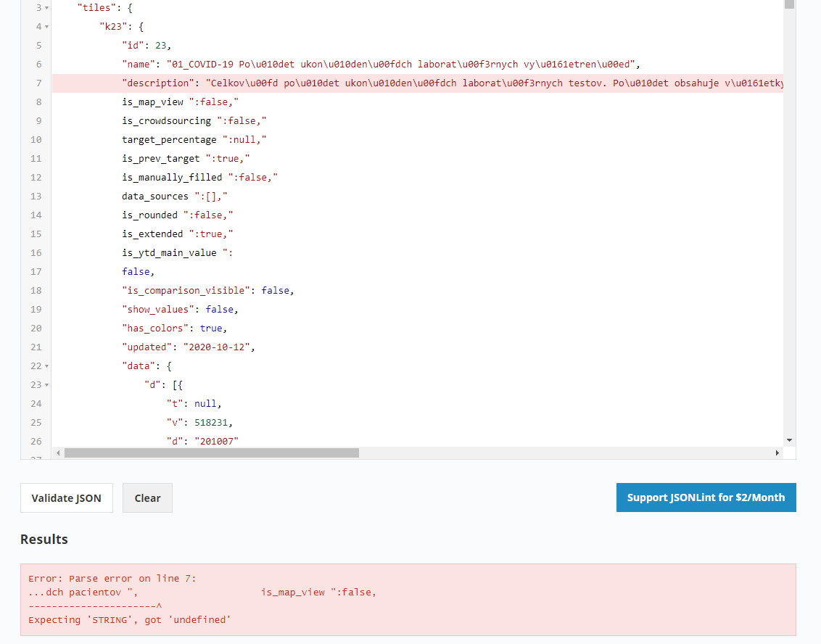Clear the JSON editor contents
The width and height of the screenshot is (821, 644).
pyautogui.click(x=147, y=498)
